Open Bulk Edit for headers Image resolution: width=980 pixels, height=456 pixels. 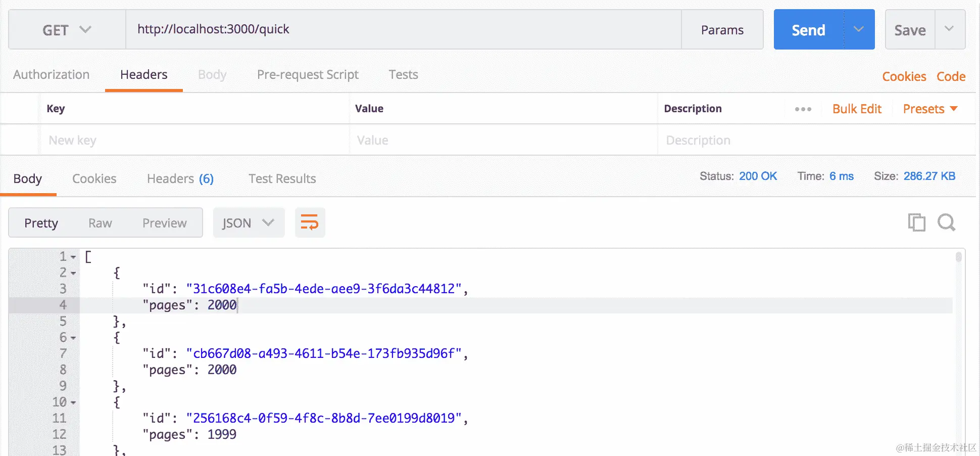click(x=857, y=109)
